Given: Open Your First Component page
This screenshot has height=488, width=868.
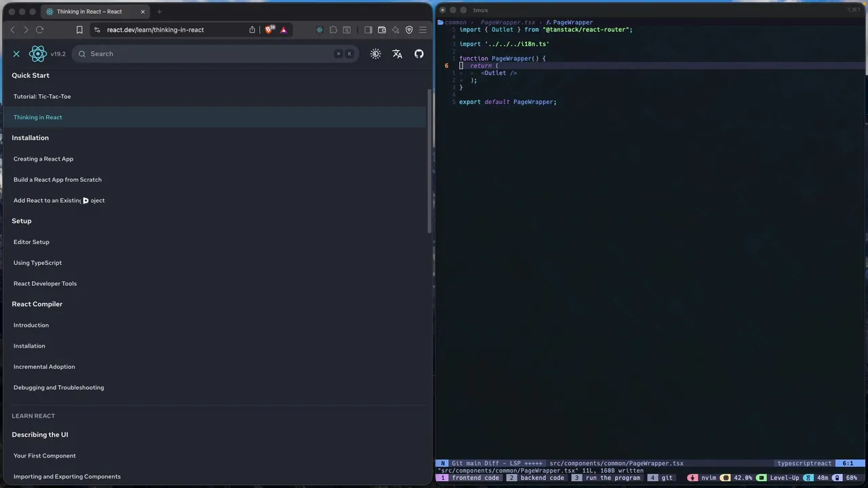Looking at the screenshot, I should (45, 455).
